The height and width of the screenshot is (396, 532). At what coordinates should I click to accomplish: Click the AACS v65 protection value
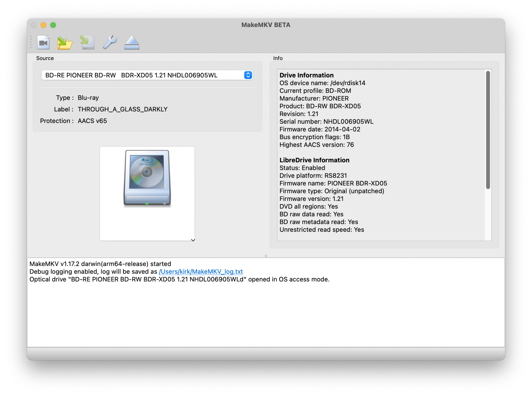pyautogui.click(x=92, y=121)
